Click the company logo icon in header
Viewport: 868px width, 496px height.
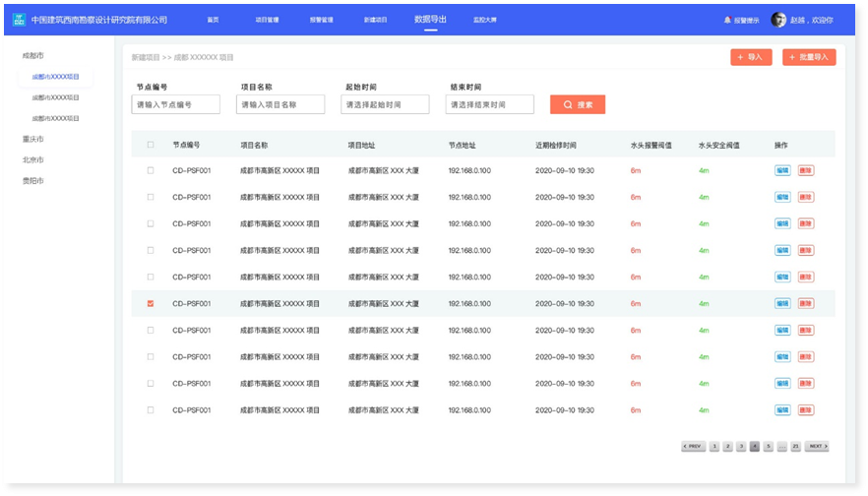(20, 20)
